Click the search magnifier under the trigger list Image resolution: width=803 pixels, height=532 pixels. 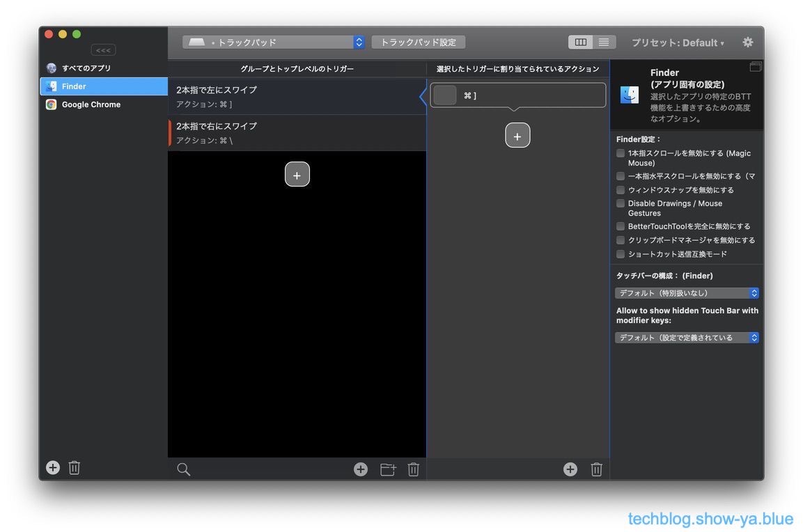click(x=183, y=469)
